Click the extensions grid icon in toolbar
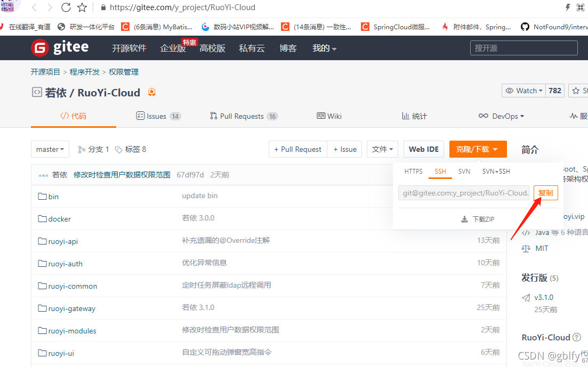The width and height of the screenshot is (588, 367). point(581,7)
